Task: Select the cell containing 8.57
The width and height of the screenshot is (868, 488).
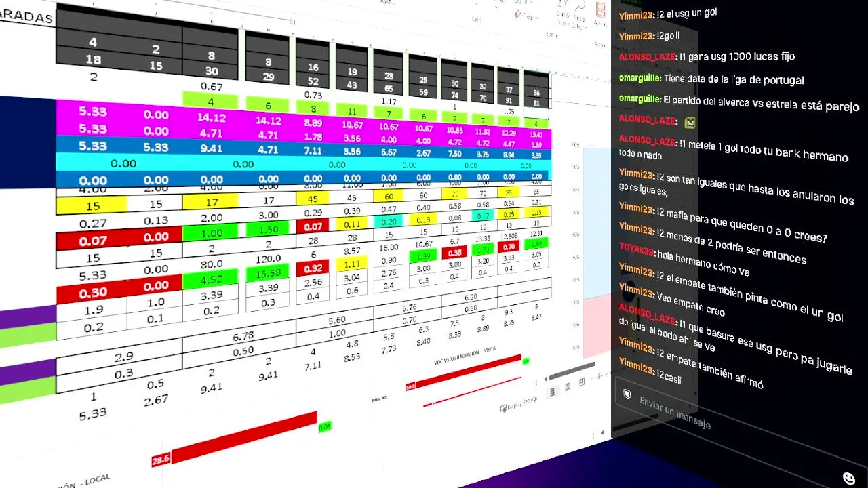Action: pos(352,251)
